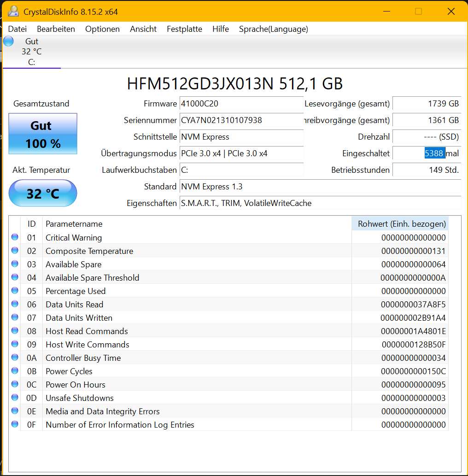468x476 pixels.
Task: Click the Seriennummer field value
Action: coord(241,120)
